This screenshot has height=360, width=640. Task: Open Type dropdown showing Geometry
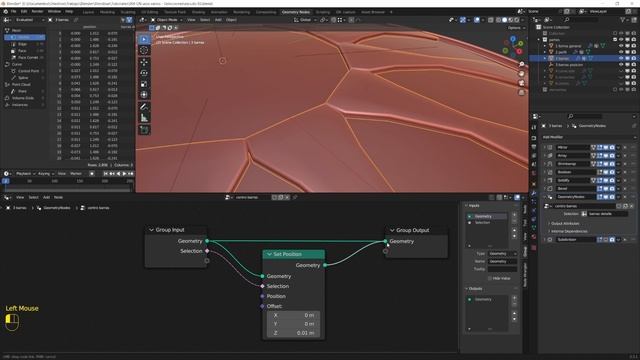click(502, 253)
